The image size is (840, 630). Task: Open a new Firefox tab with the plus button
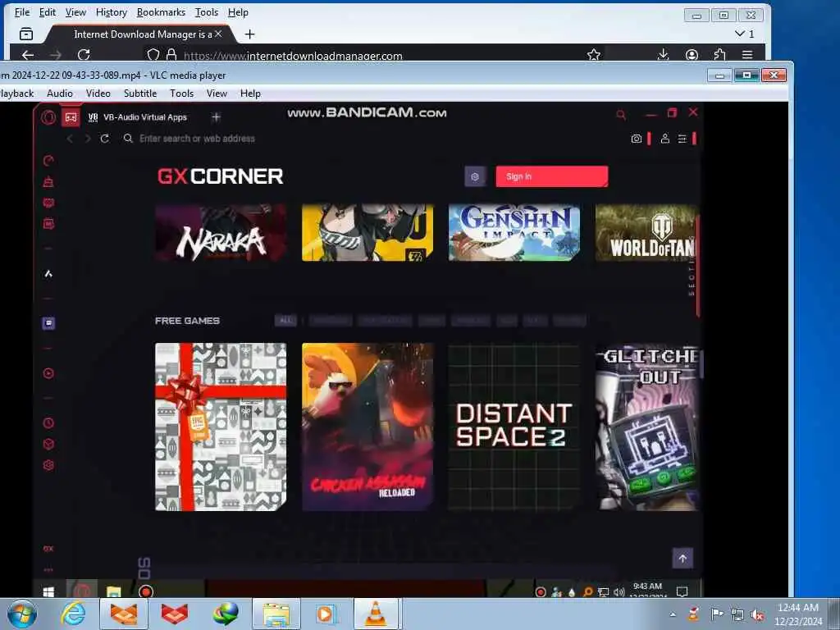tap(249, 34)
